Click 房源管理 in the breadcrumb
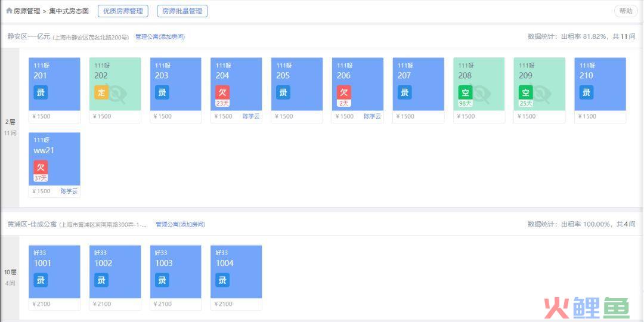 click(27, 11)
